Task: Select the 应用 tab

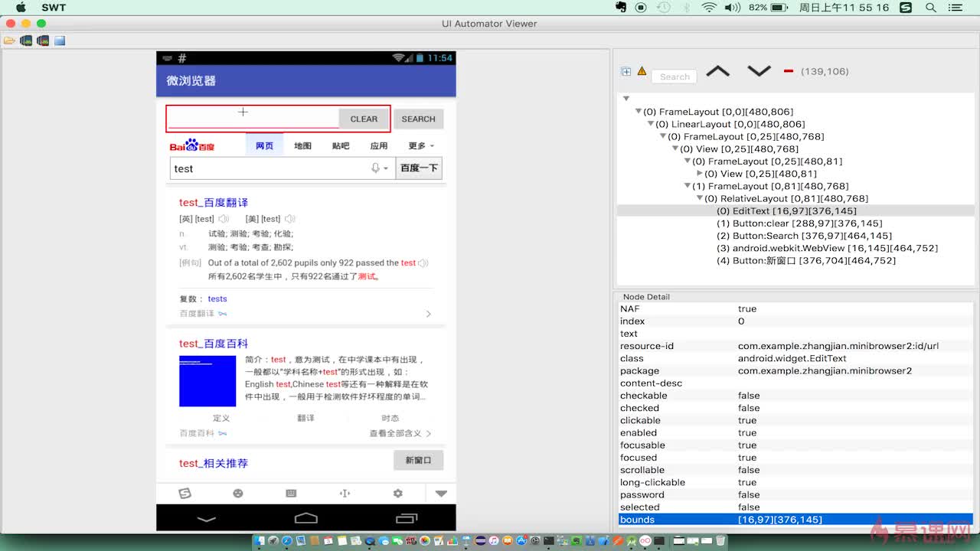Action: [379, 145]
